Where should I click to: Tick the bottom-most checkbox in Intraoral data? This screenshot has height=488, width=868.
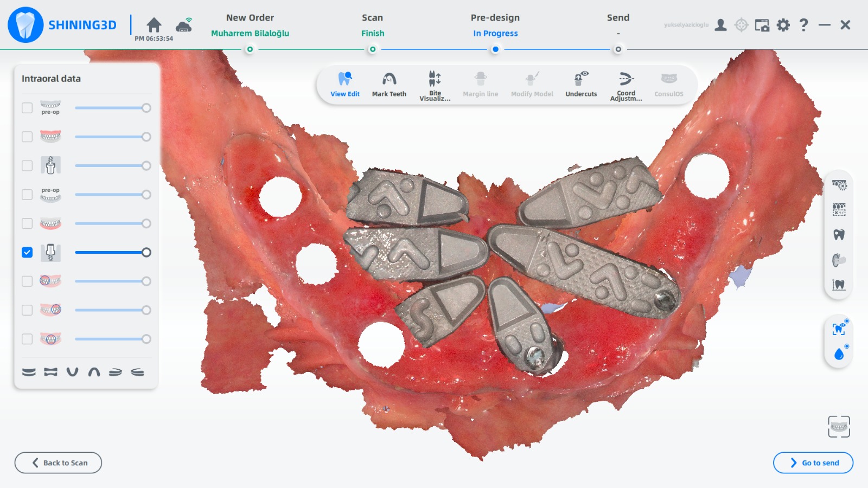coord(27,339)
